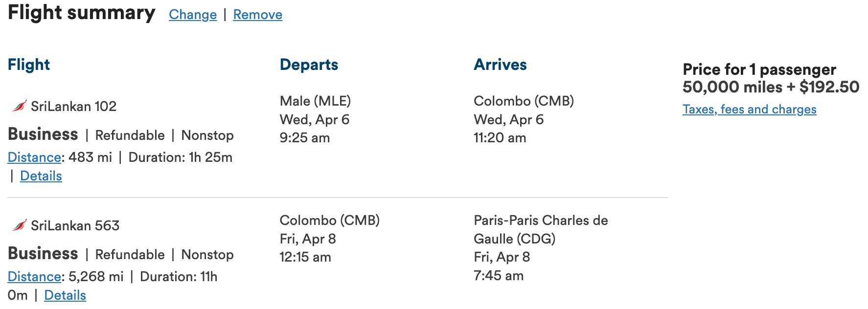Click the Arrives column header
Viewport: 868px width, 309px height.
500,64
